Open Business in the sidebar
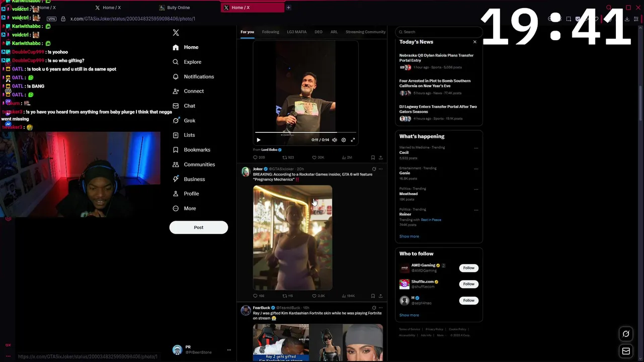The height and width of the screenshot is (362, 644). pos(189,179)
